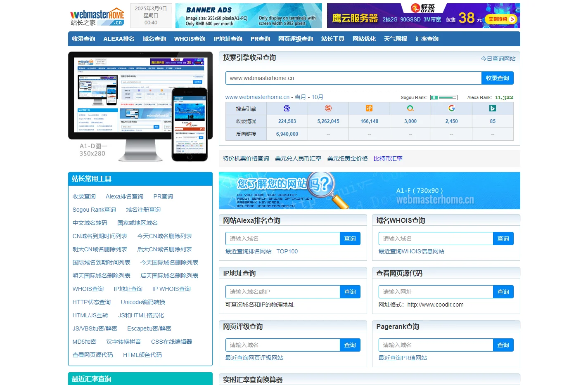Open IP地址查询 in the navigation bar
The image size is (588, 385).
[228, 39]
